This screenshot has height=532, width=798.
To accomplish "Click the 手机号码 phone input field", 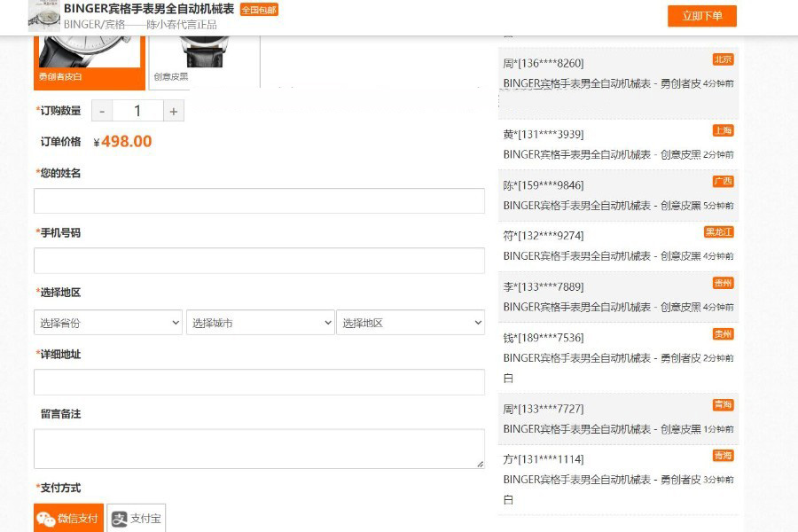I will (259, 261).
